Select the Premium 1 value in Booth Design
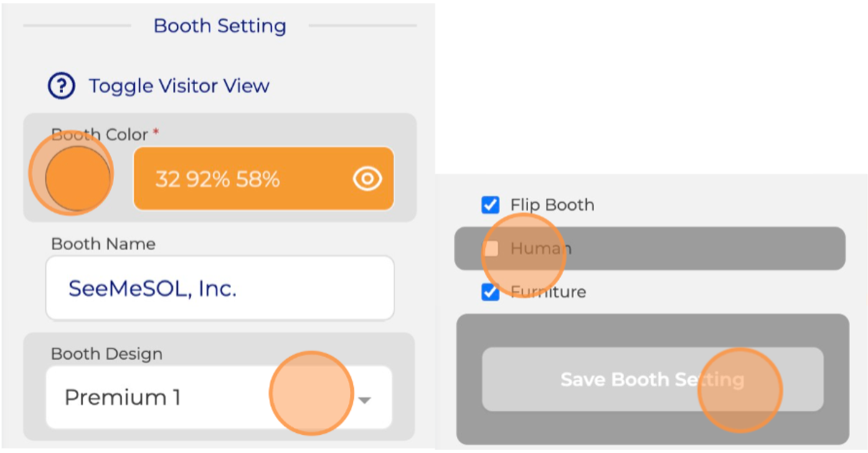 coord(123,397)
